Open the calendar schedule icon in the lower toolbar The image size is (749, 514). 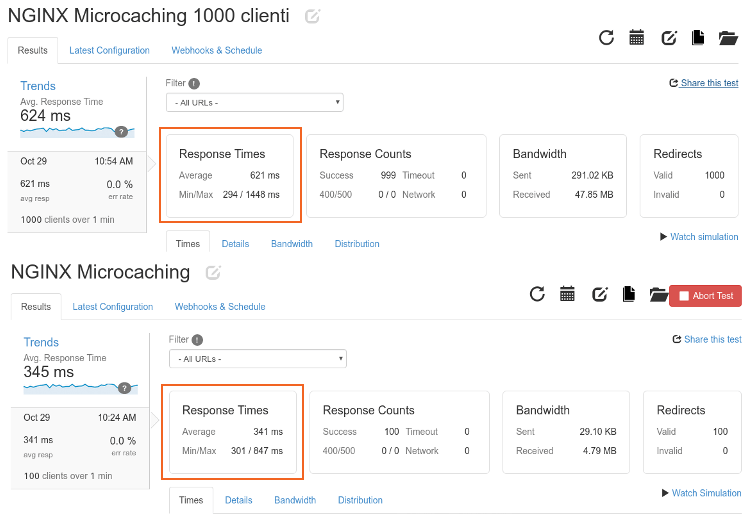(567, 294)
